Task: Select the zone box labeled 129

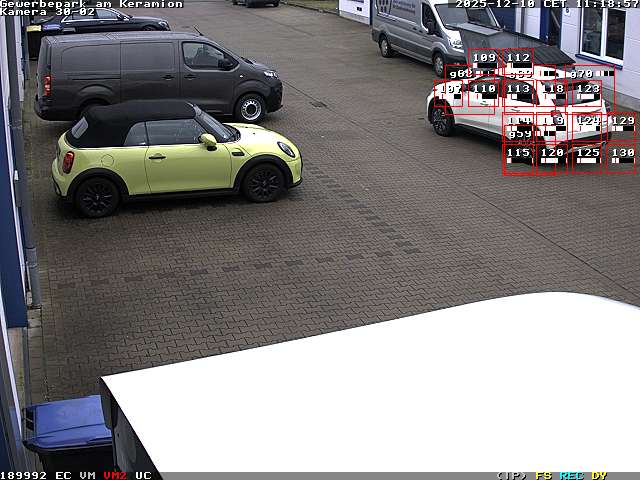Action: pyautogui.click(x=622, y=125)
